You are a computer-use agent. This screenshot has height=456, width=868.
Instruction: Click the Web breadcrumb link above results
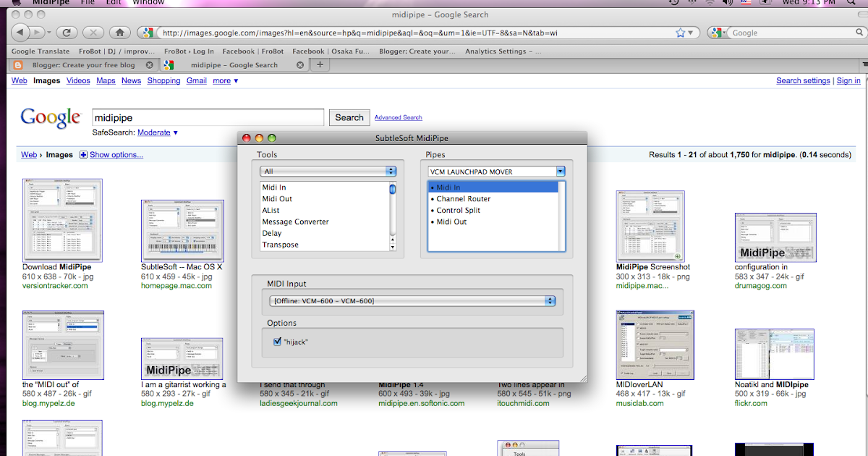click(29, 155)
